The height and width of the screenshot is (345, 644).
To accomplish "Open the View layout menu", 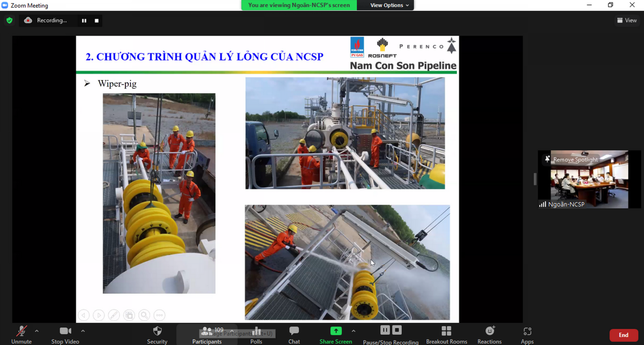I will (627, 20).
